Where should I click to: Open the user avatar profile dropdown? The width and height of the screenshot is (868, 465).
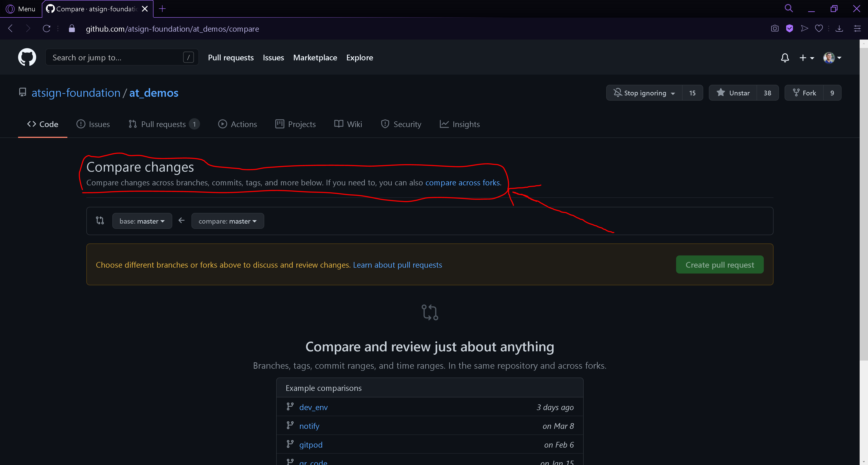click(832, 58)
